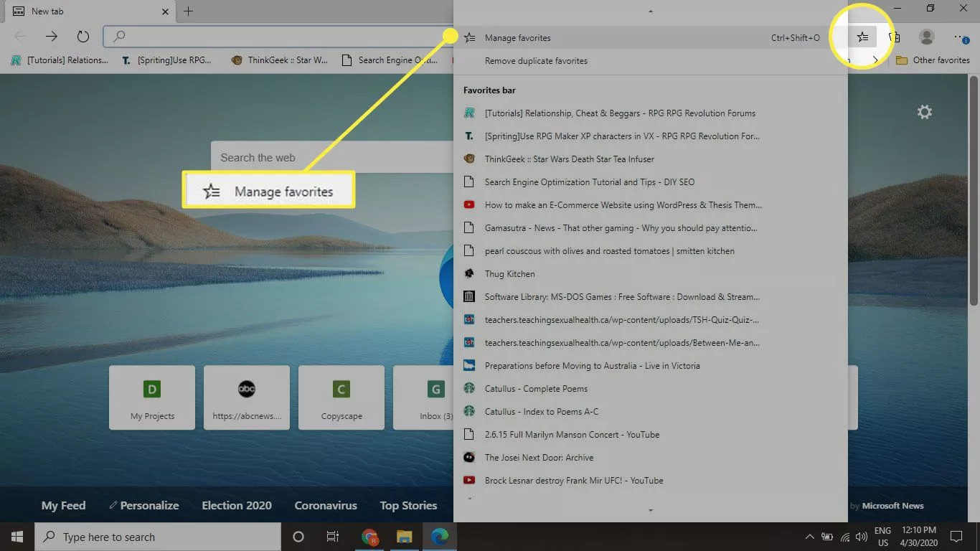Open a new tab with plus button

189,11
